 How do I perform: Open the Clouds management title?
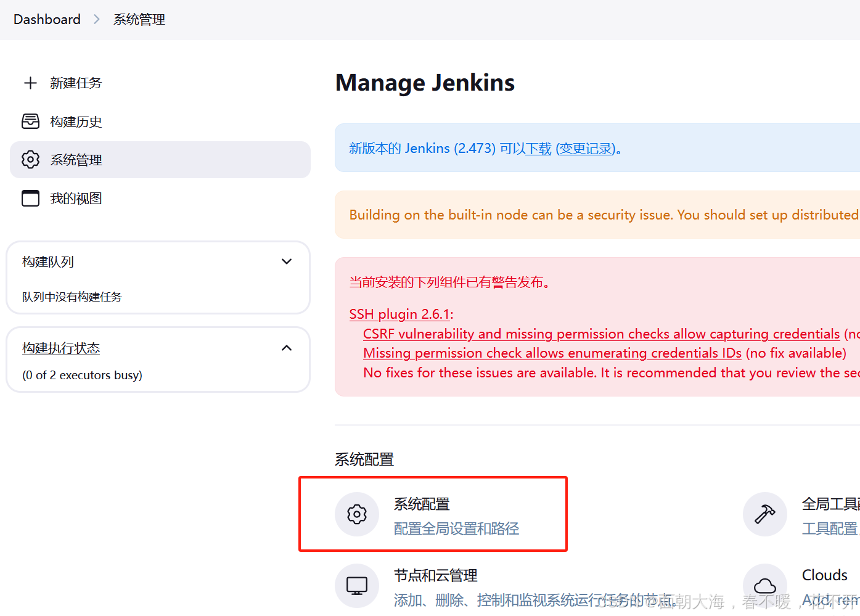825,575
